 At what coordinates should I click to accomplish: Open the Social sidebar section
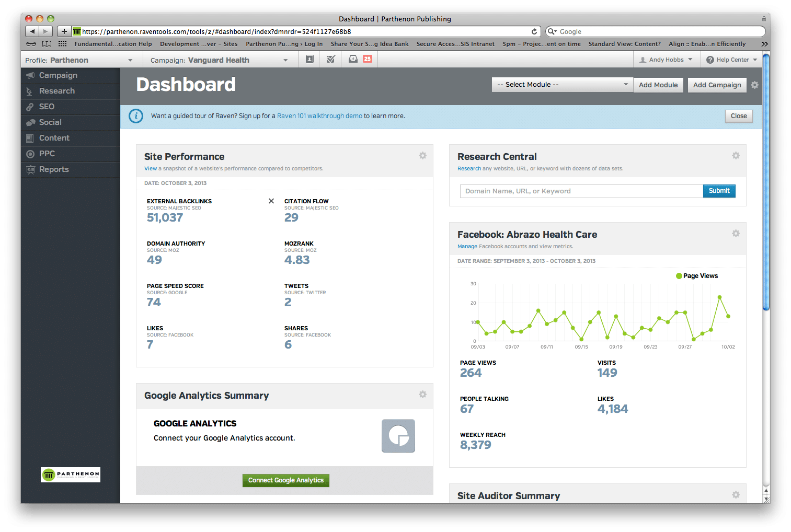71,122
